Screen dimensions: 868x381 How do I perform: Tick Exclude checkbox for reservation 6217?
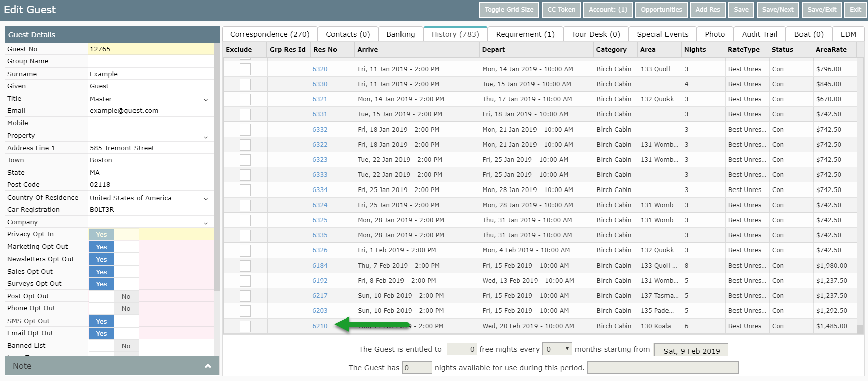(245, 296)
